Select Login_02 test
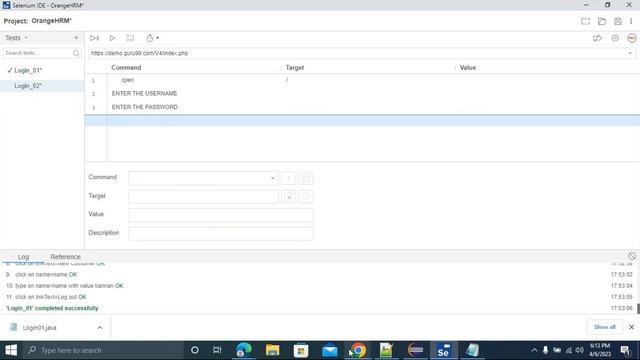This screenshot has height=360, width=640. 42,86
